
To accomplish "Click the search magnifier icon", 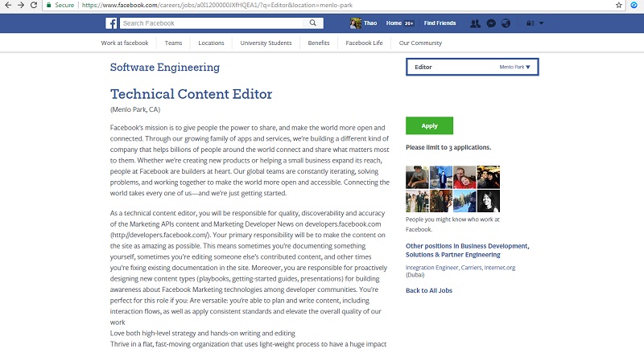I will [313, 23].
